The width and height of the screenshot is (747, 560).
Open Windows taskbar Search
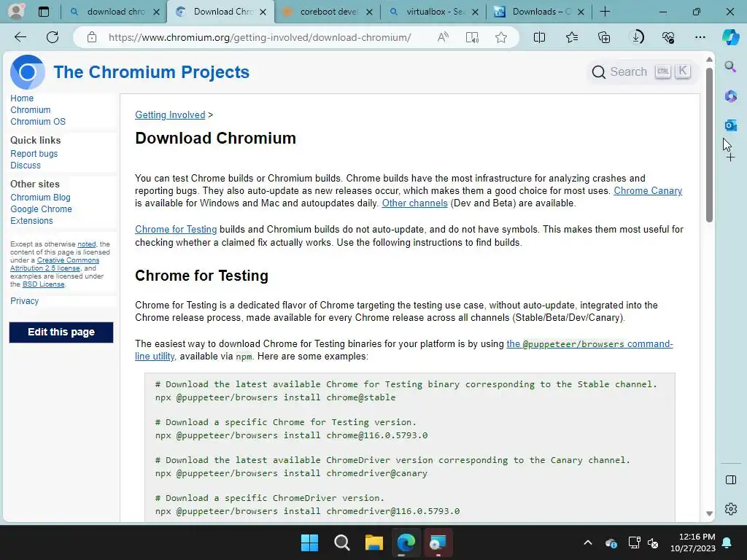click(x=341, y=542)
